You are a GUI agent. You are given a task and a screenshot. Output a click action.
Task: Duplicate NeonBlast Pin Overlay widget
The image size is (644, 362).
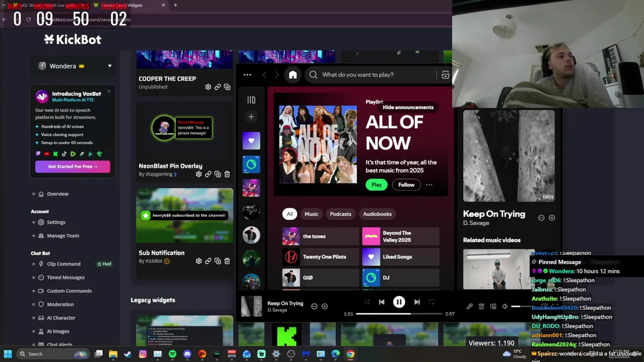pyautogui.click(x=217, y=174)
